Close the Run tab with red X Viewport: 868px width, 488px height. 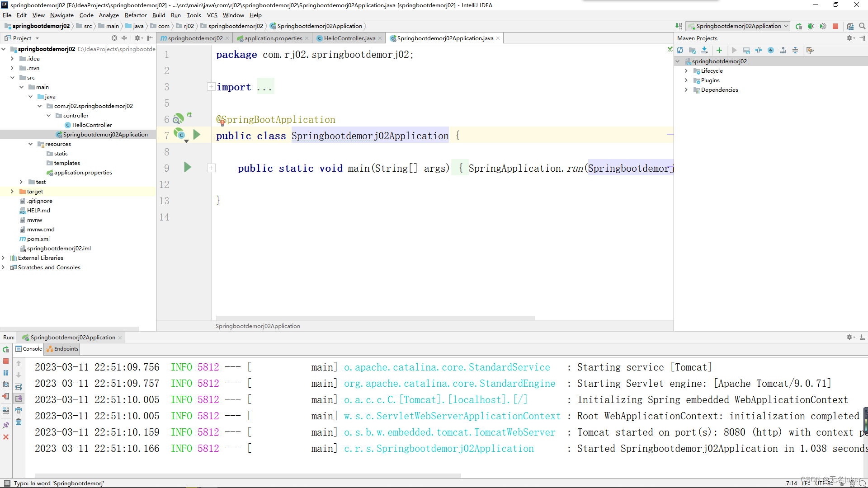6,437
